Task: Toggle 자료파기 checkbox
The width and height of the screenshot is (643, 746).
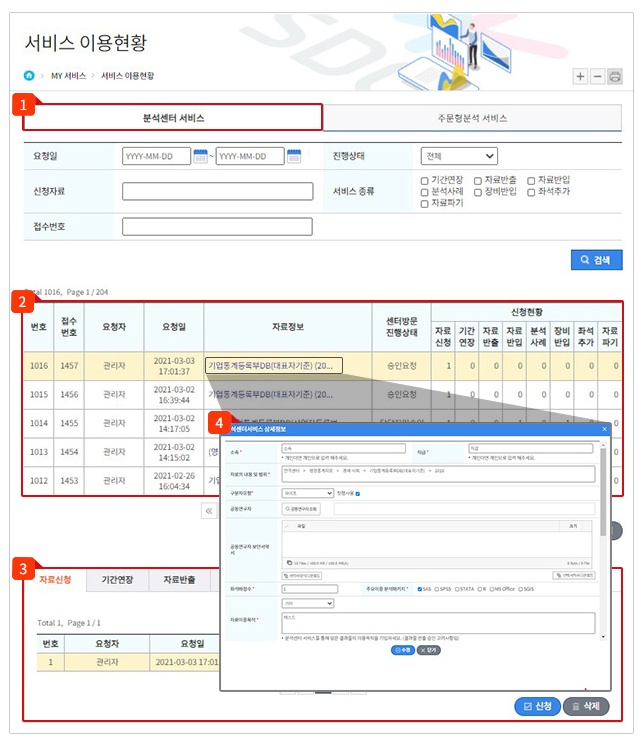Action: pyautogui.click(x=424, y=204)
